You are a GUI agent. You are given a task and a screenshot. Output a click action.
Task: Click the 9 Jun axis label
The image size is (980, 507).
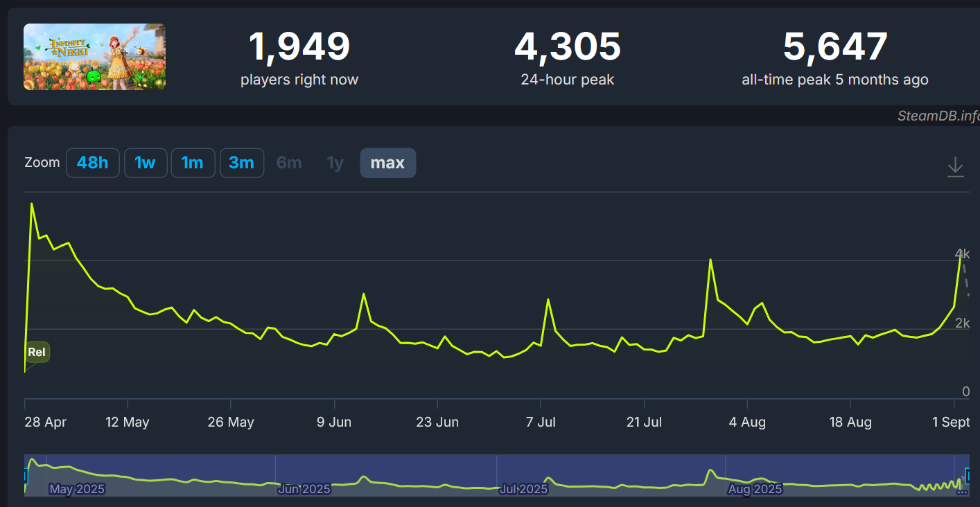pos(334,422)
